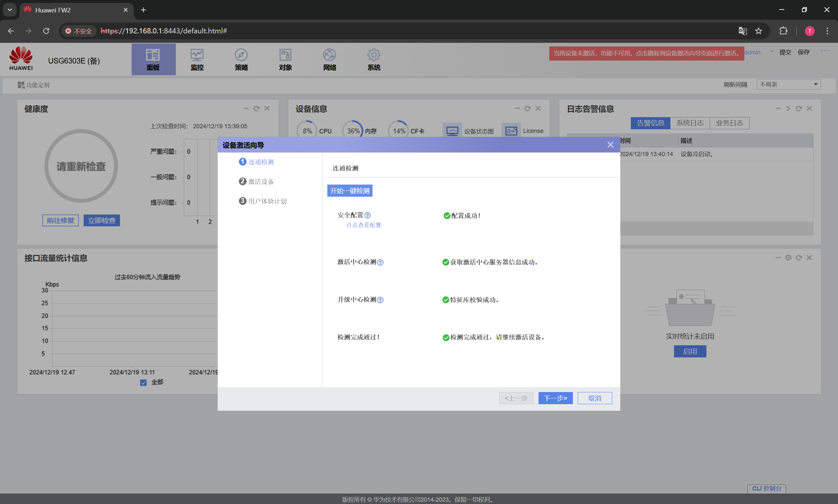Click the License card icon
The height and width of the screenshot is (504, 838).
click(x=511, y=131)
